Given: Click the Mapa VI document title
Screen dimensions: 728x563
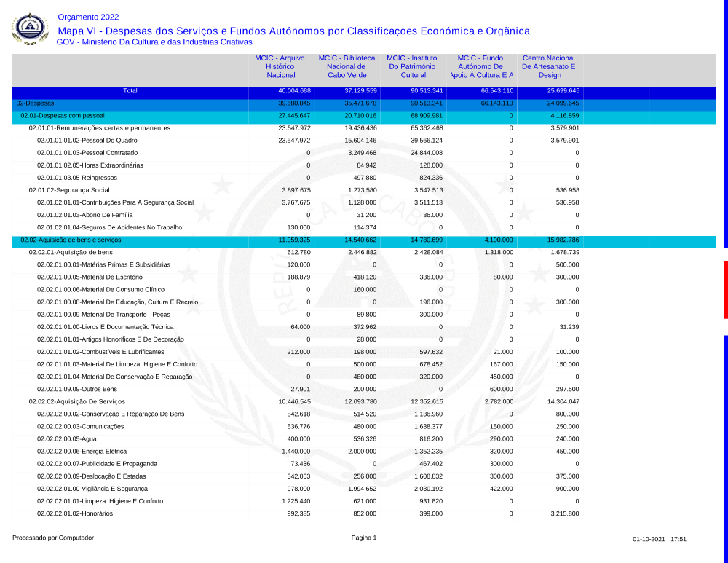Looking at the screenshot, I should (x=293, y=31).
